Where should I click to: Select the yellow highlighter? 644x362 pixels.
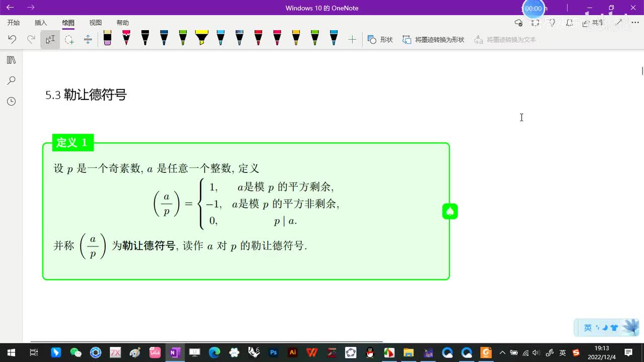tap(202, 38)
